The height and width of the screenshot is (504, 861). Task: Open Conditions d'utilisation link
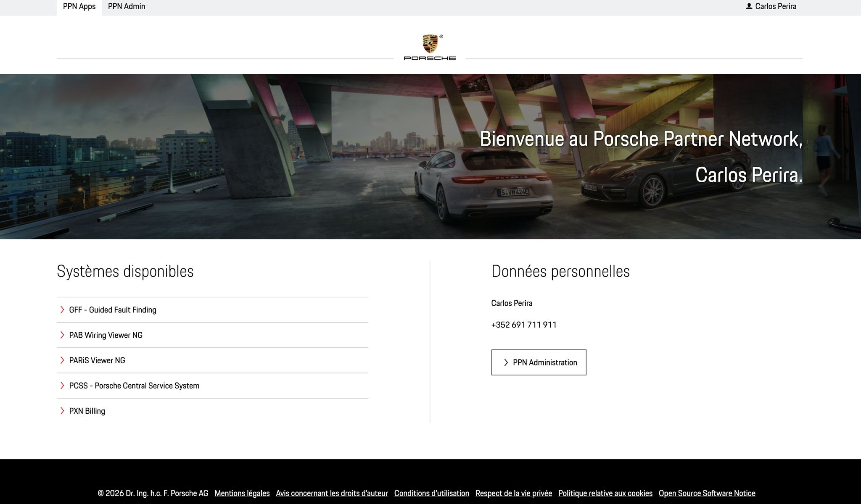[432, 493]
